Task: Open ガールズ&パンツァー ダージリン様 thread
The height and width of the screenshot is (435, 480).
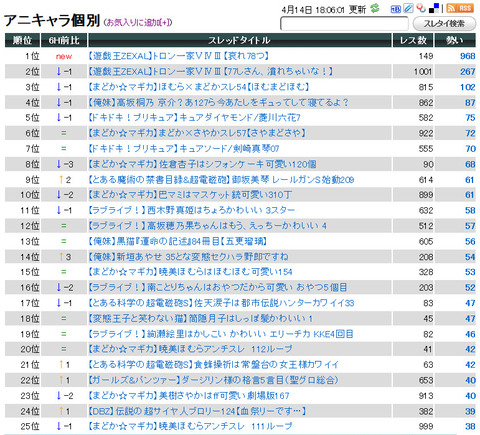Action: [x=213, y=380]
